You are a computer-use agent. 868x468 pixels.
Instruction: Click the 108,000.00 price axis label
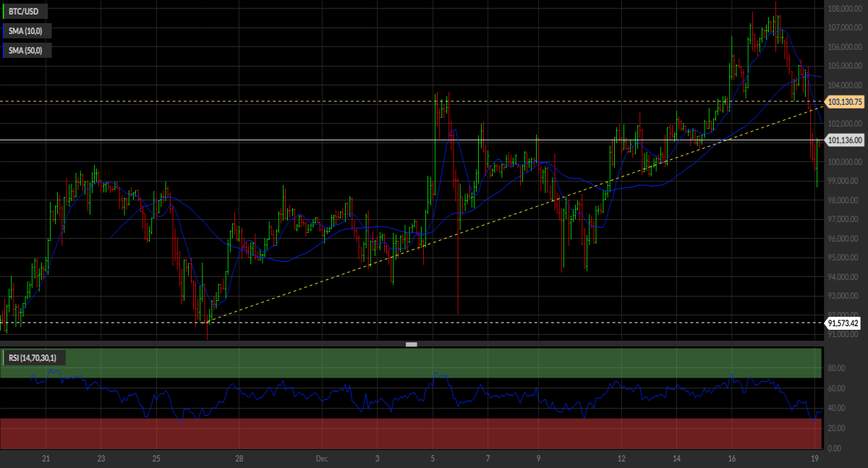pyautogui.click(x=845, y=9)
